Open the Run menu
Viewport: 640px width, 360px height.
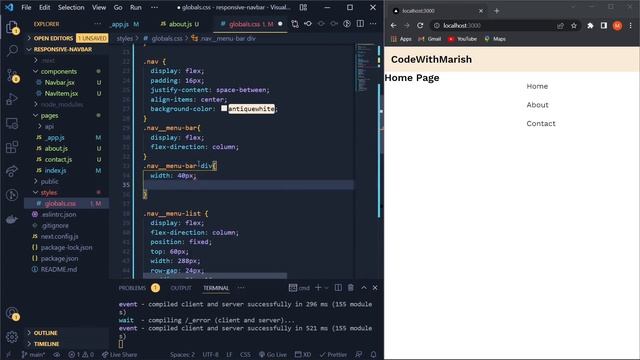pyautogui.click(x=136, y=7)
